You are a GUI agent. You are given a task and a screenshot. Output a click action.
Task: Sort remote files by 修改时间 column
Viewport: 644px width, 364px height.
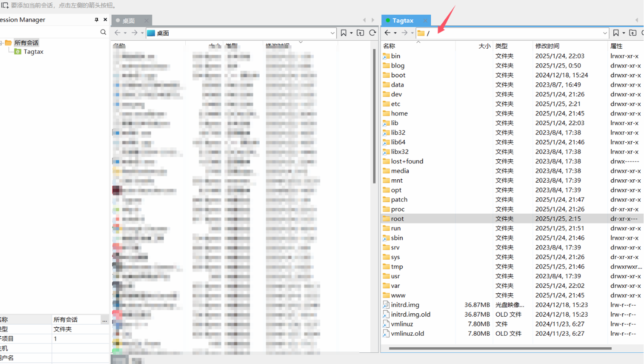coord(547,46)
